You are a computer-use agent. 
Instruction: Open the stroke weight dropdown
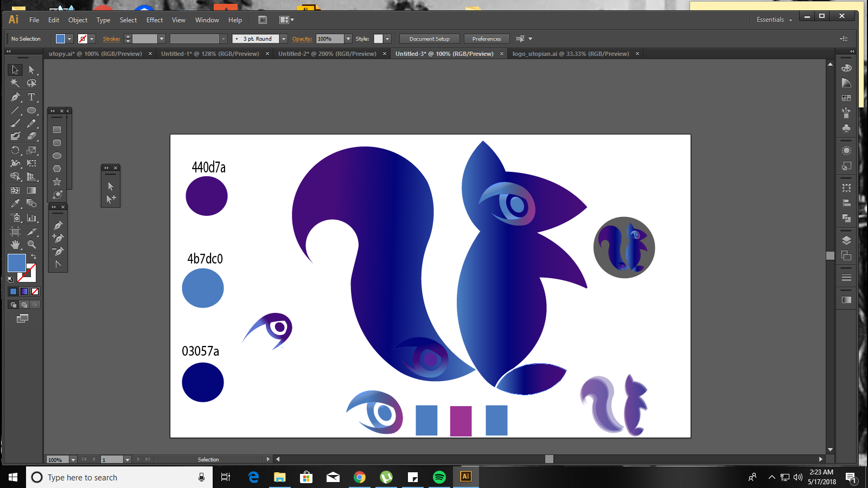[x=161, y=38]
